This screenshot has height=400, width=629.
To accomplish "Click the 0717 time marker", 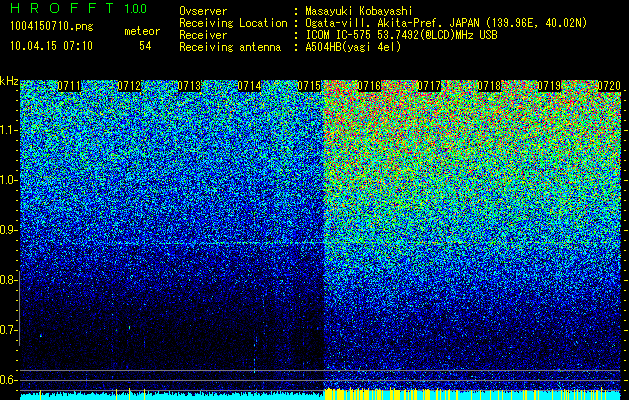I will [x=429, y=86].
